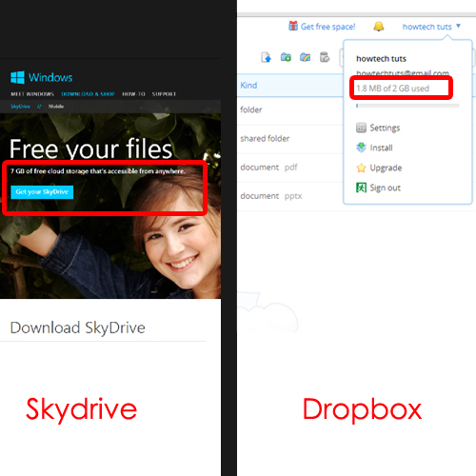476x476 pixels.
Task: Select the document pdf row
Action: [x=290, y=168]
